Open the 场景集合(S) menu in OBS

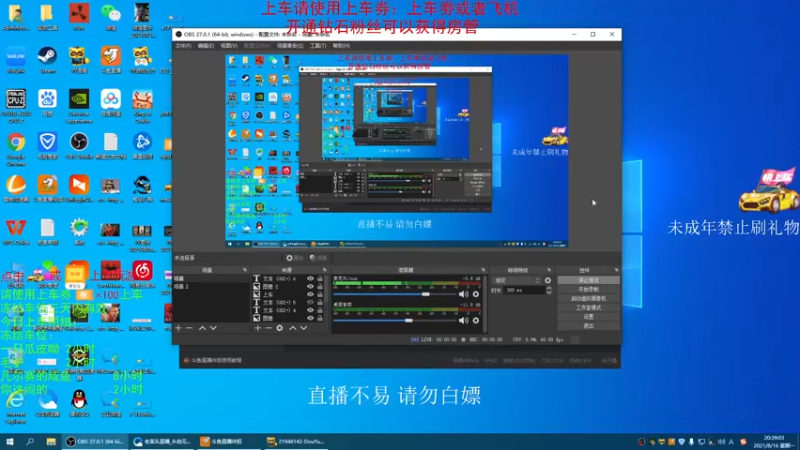click(290, 46)
